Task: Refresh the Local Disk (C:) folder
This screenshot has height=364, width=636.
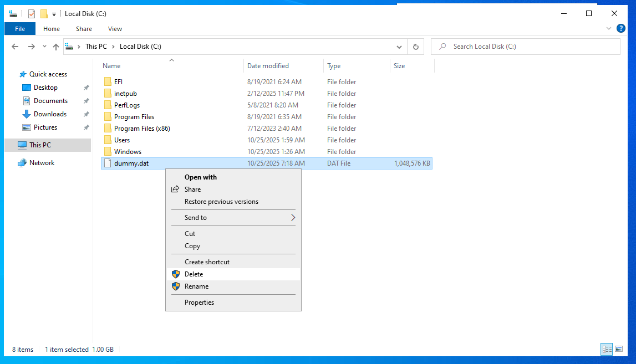Action: [x=416, y=47]
